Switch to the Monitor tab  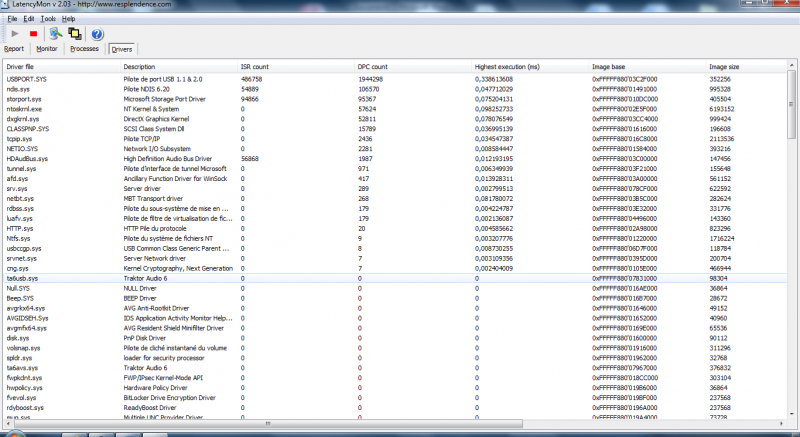(46, 48)
